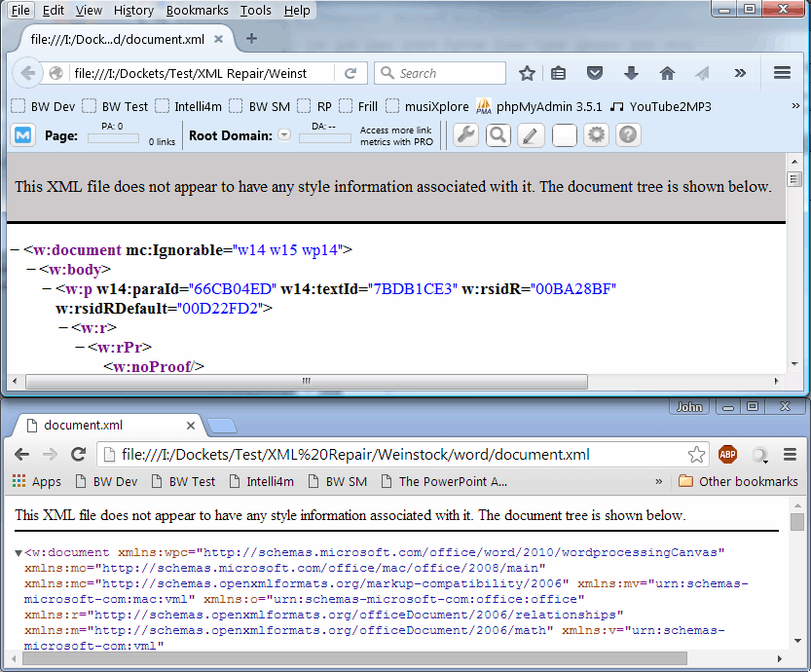Collapse the w:document node in Firefox
The image size is (811, 672).
coord(15,250)
